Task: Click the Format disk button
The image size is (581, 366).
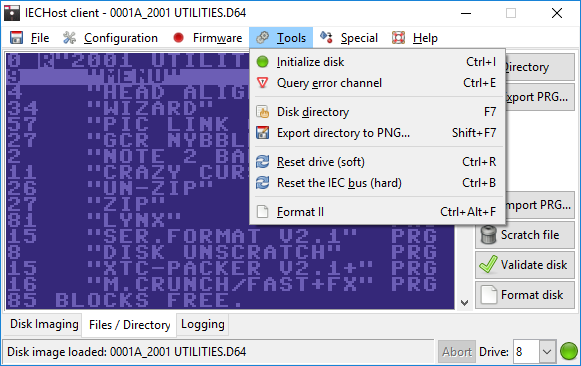Action: click(525, 295)
